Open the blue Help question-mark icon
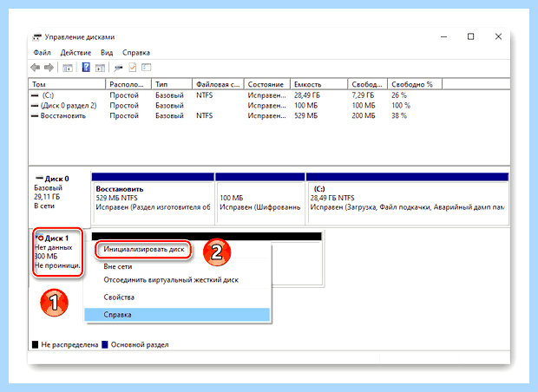 click(86, 68)
